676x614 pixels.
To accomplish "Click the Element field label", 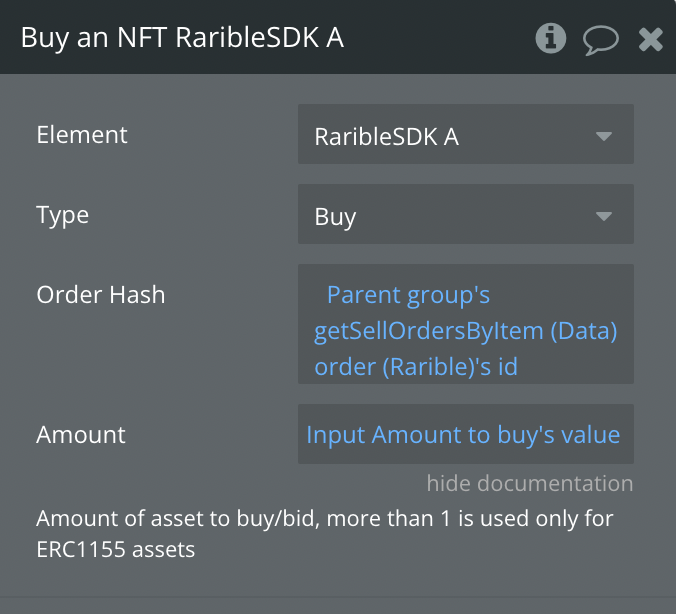I will 82,135.
